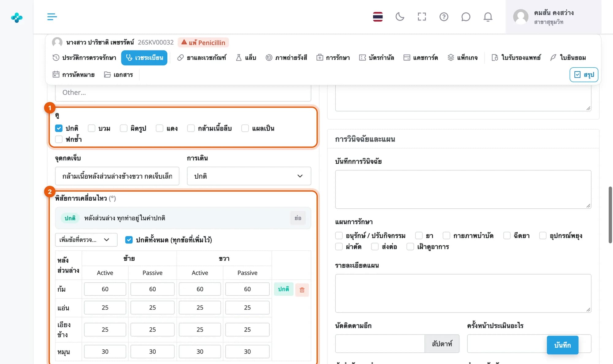Click the patient avatar next to ปาริชาติ
The width and height of the screenshot is (613, 364).
pyautogui.click(x=57, y=42)
